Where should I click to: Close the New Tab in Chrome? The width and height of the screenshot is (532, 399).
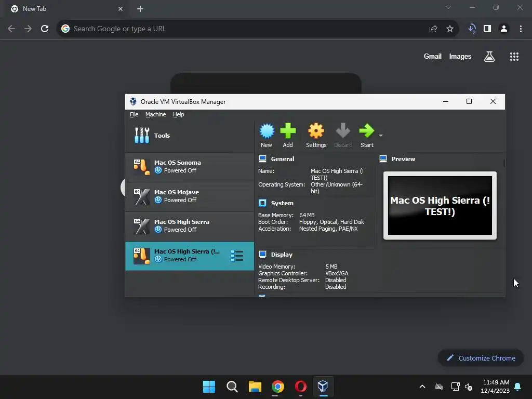(121, 9)
